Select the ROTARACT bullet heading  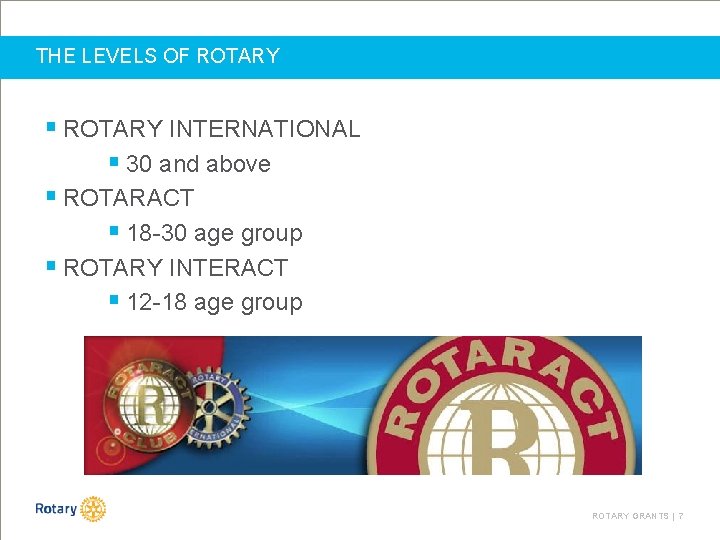pyautogui.click(x=129, y=198)
